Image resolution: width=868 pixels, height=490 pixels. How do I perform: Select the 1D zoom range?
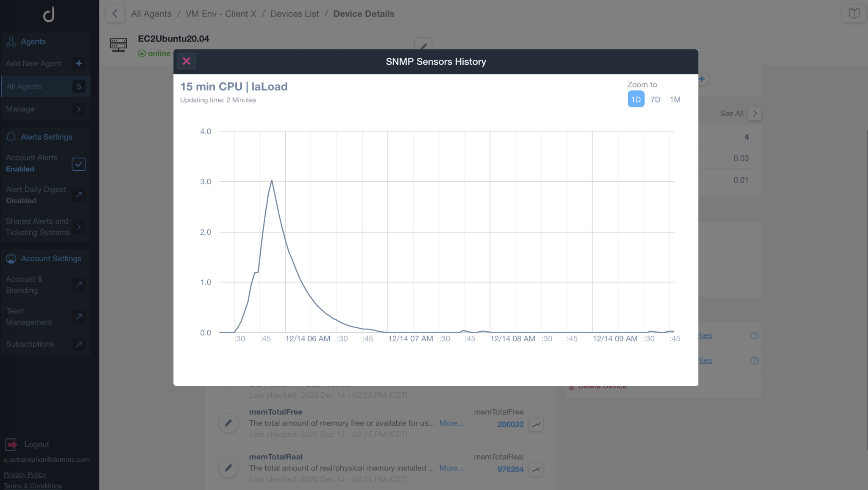[x=635, y=100]
